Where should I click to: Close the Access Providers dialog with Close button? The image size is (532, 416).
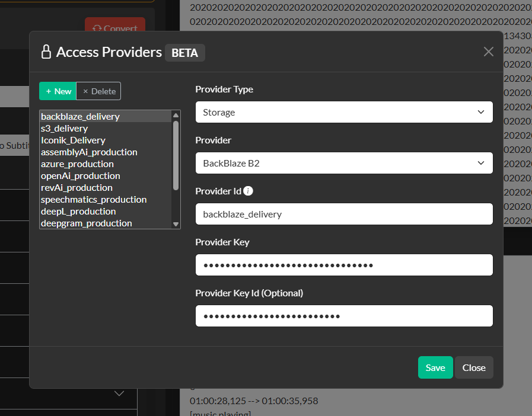pos(474,367)
